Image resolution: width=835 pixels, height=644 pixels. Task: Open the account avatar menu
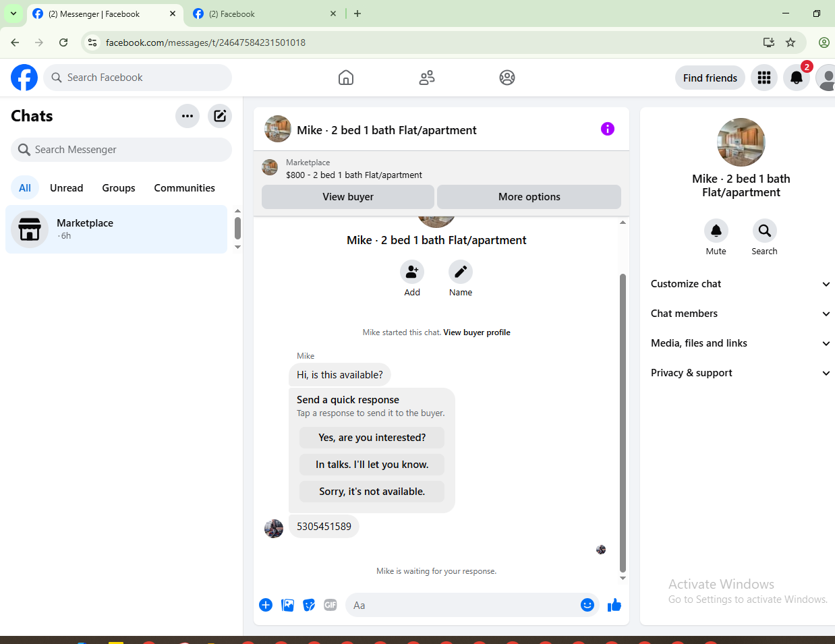pos(826,78)
